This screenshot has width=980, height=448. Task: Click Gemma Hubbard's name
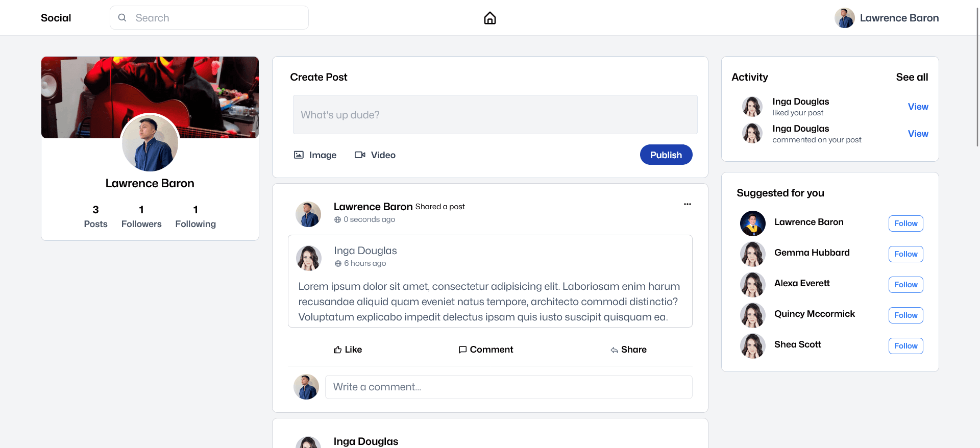(812, 253)
